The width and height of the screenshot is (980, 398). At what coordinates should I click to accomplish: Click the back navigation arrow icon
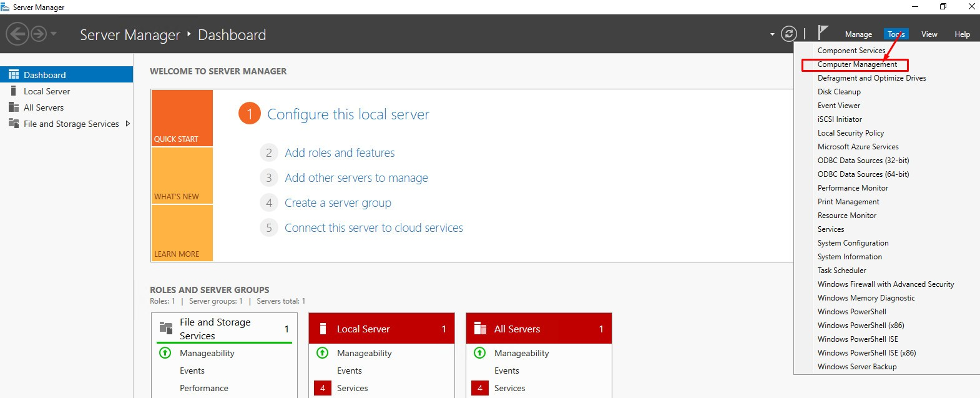(17, 34)
